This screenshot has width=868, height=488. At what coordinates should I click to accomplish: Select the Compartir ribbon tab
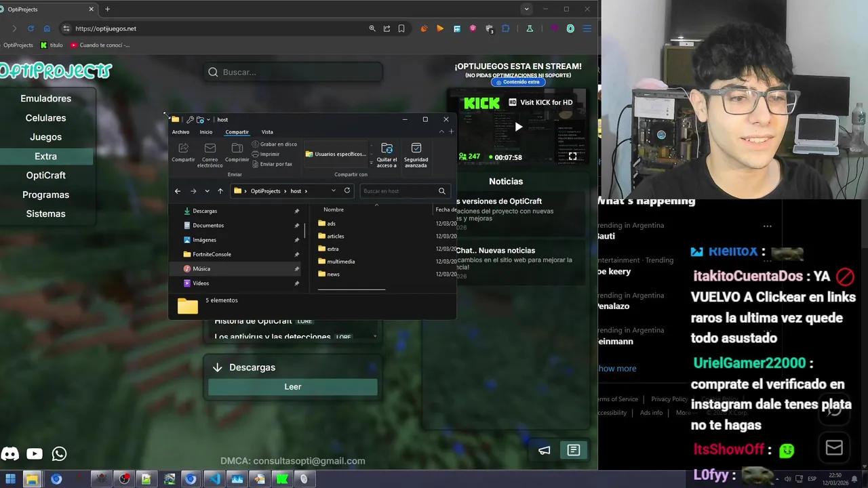click(x=237, y=132)
